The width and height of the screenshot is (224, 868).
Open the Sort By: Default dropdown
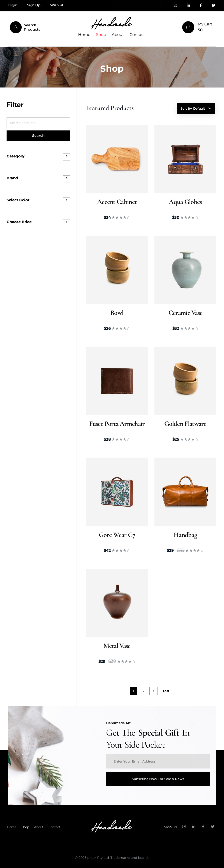pos(196,109)
